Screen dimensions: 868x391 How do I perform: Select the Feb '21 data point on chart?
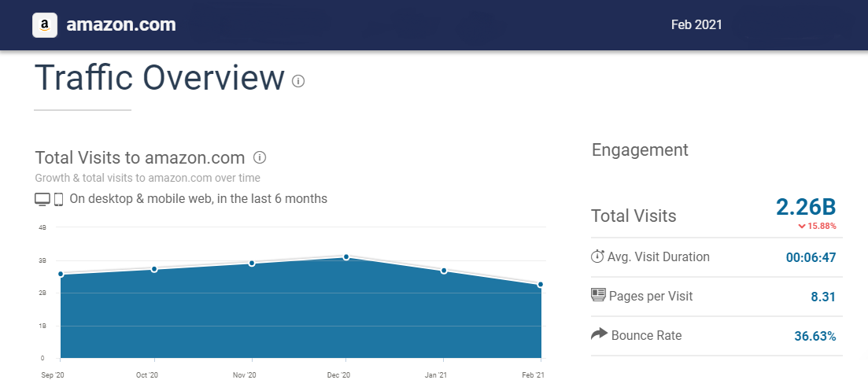pyautogui.click(x=541, y=285)
